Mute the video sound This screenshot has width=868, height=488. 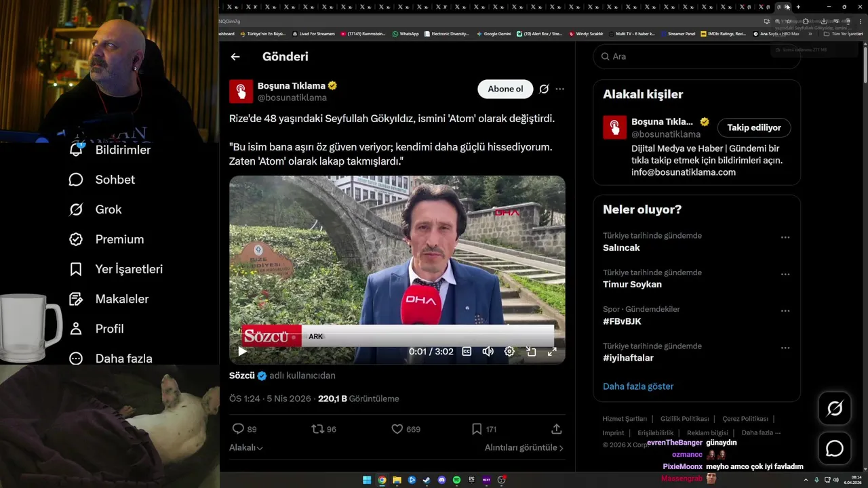(x=488, y=351)
